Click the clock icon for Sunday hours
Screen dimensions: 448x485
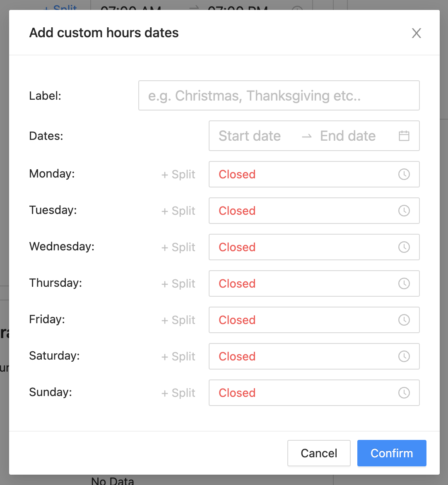[x=404, y=393]
